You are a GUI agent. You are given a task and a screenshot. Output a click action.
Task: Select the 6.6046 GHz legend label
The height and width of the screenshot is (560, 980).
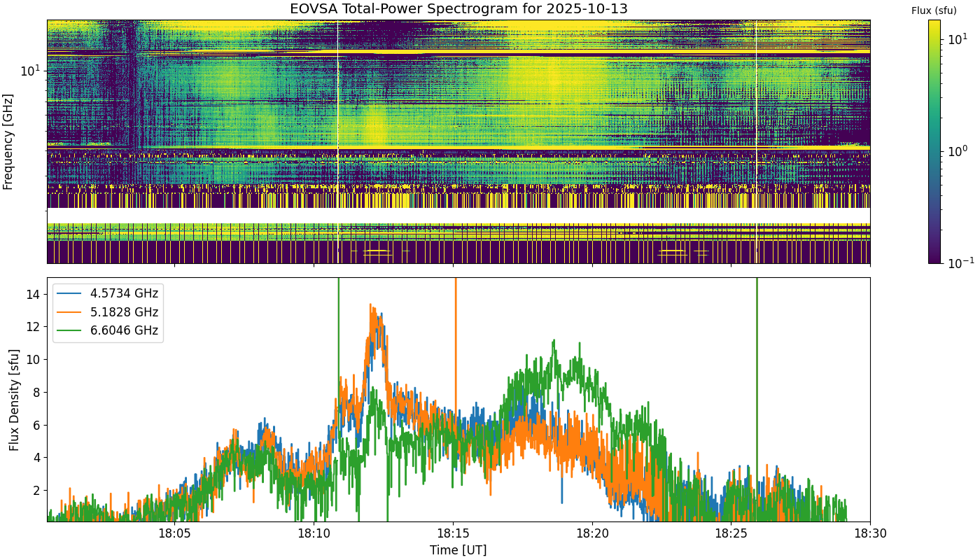[x=125, y=330]
